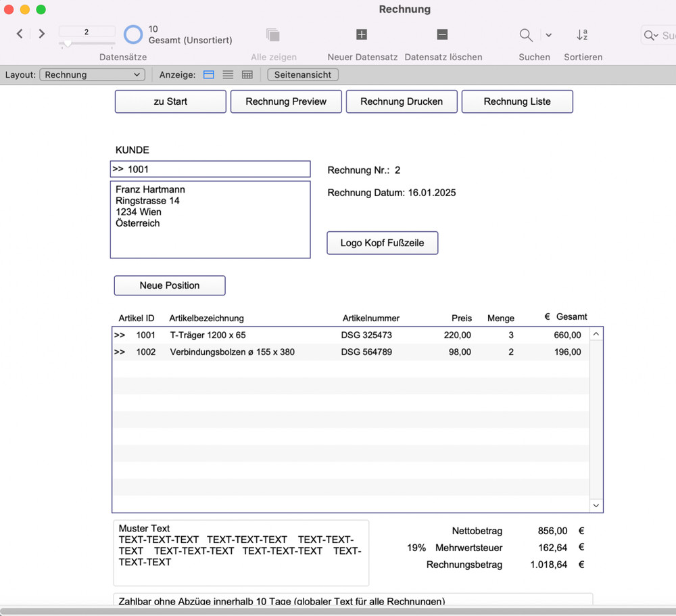Screen dimensions: 676x616
Task: Enter find mode with the Suchen magnifier
Action: (526, 34)
